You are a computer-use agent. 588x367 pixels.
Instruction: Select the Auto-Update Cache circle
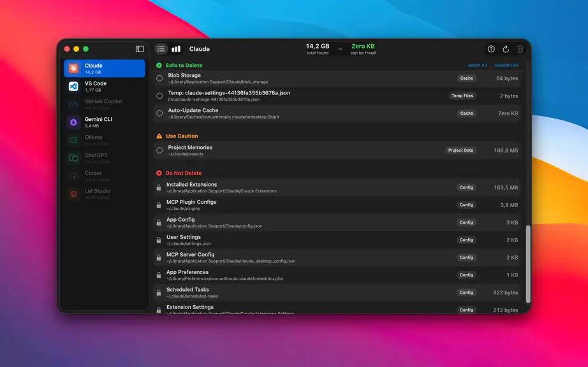pyautogui.click(x=159, y=113)
